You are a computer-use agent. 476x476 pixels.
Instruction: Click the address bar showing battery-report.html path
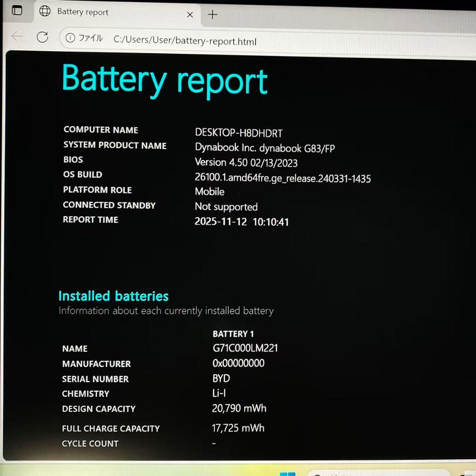coord(185,41)
